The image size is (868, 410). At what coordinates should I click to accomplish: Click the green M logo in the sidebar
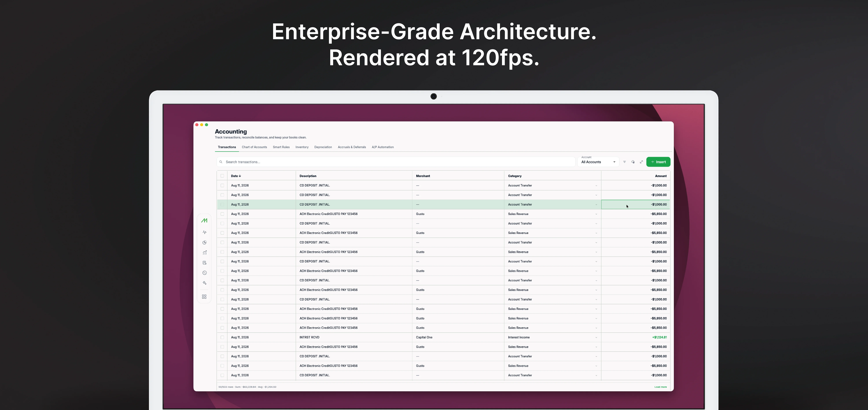[x=204, y=221]
